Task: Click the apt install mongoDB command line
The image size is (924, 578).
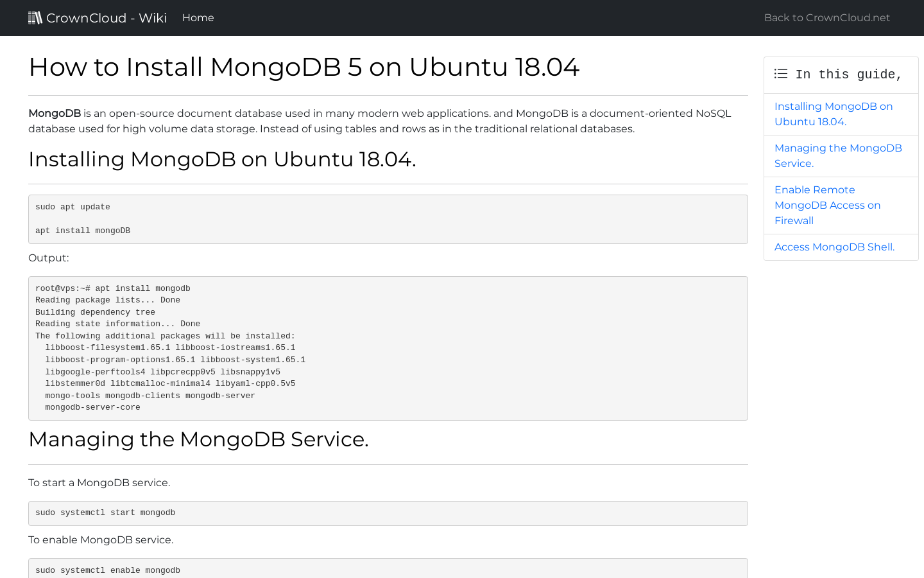Action: tap(83, 231)
